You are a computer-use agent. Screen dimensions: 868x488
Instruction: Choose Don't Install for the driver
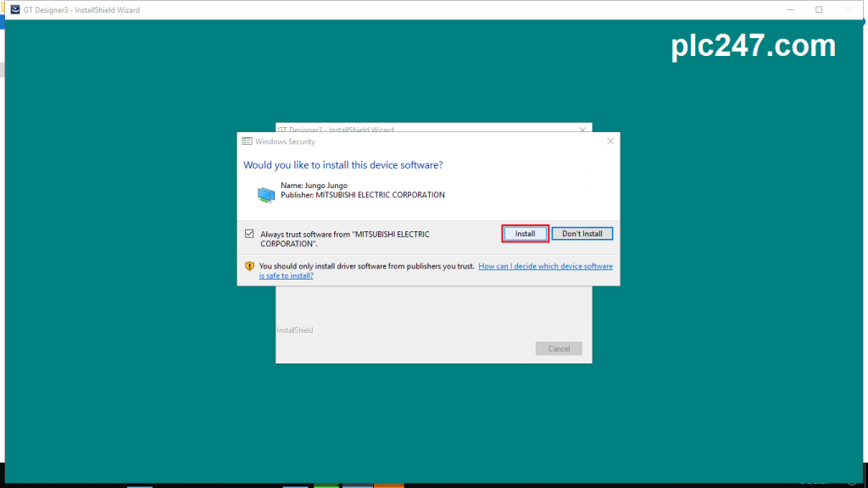click(581, 234)
